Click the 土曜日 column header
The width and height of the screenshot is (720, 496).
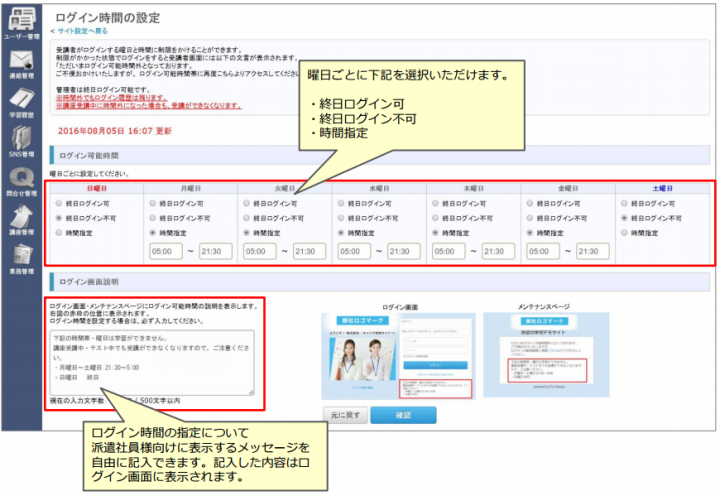coord(662,188)
